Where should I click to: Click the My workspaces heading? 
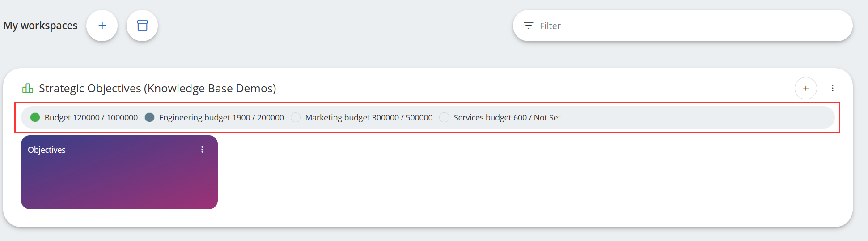click(x=40, y=26)
